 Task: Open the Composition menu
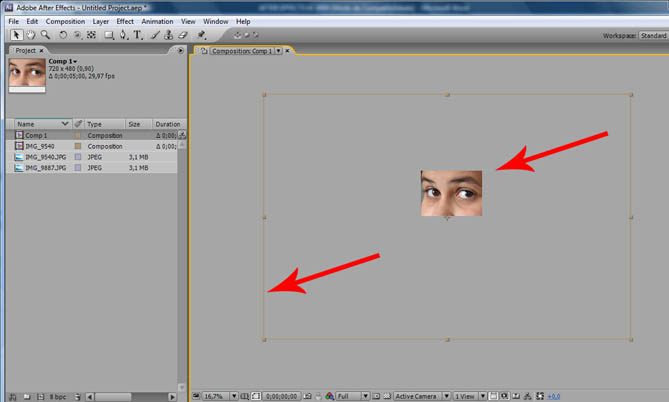point(65,21)
